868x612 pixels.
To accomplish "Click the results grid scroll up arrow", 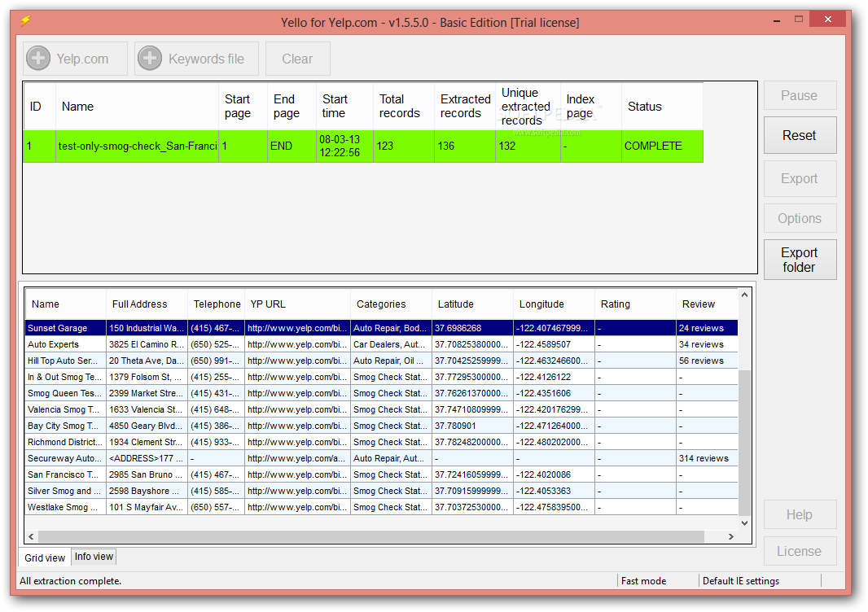I will pos(744,295).
